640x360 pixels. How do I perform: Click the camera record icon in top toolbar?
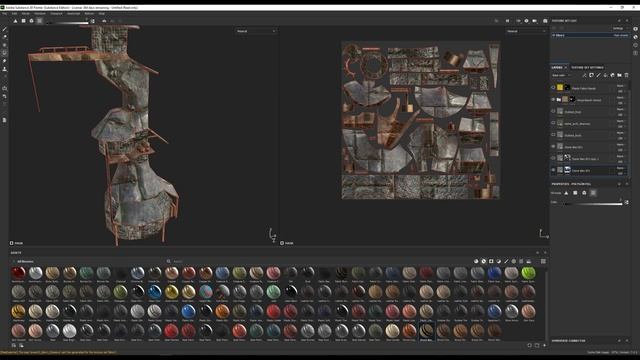534,21
